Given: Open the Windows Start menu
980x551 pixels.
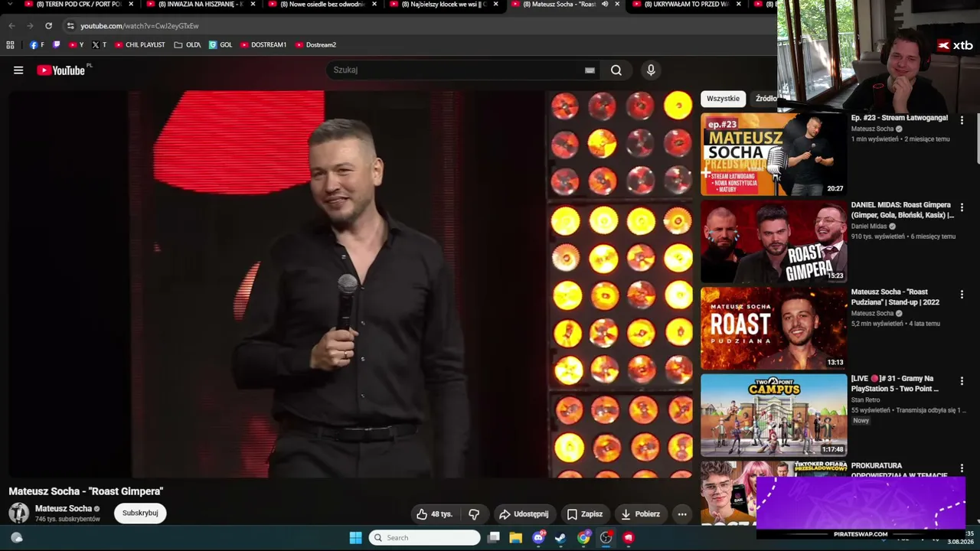Looking at the screenshot, I should point(355,538).
